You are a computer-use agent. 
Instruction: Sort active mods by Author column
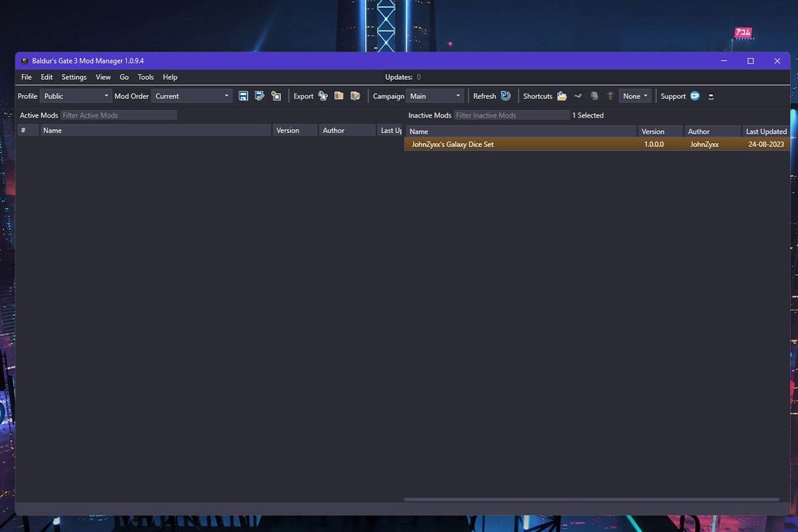tap(347, 130)
